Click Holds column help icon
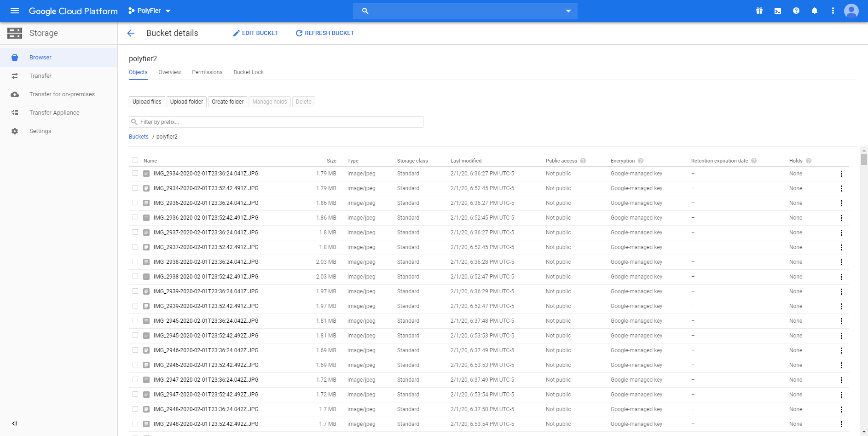 809,161
